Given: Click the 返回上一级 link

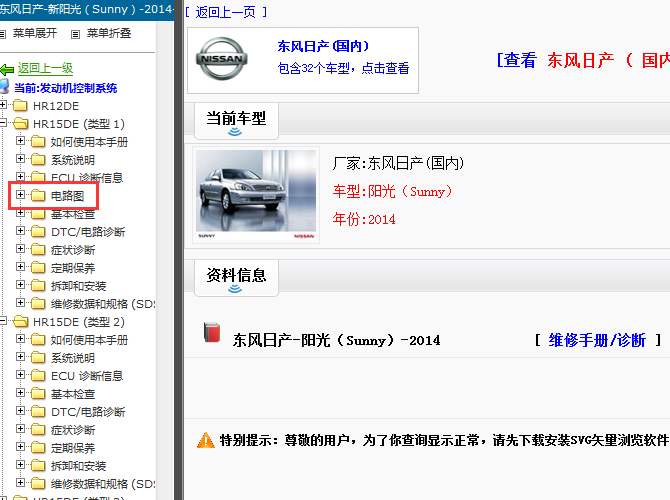Looking at the screenshot, I should pos(45,68).
